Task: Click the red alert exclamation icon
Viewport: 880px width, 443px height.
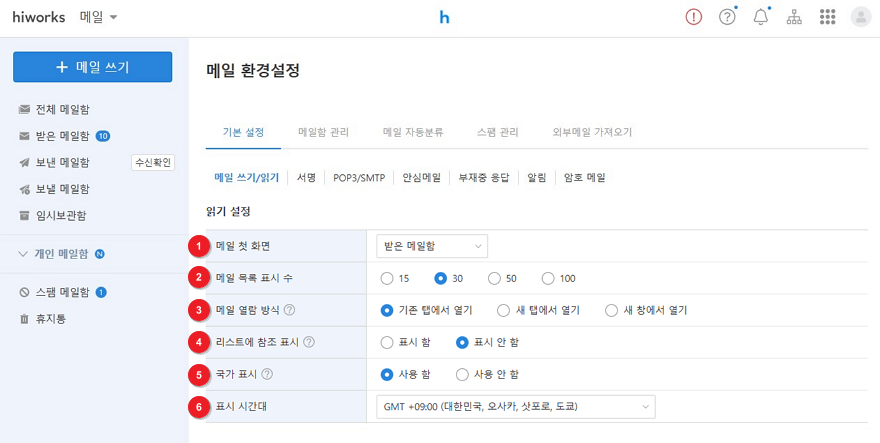Action: coord(694,17)
